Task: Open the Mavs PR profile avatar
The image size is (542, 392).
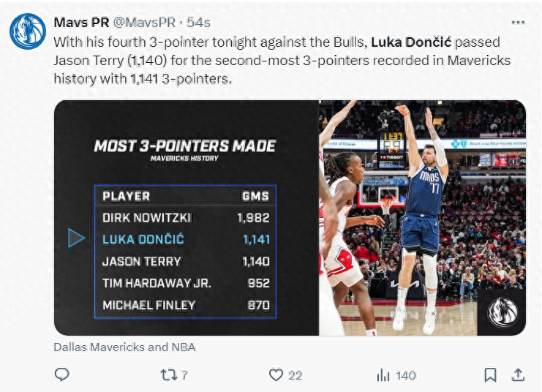Action: point(28,31)
